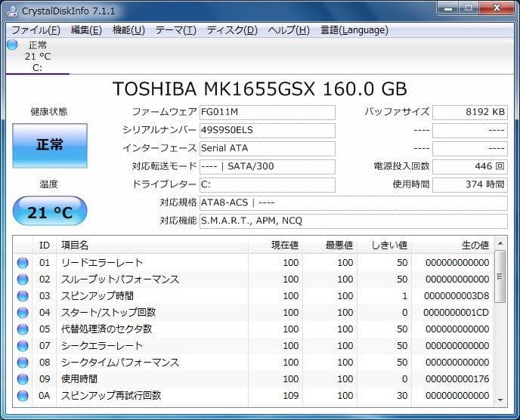The height and width of the screenshot is (420, 520).
Task: Select the スループットパフォーマンス row
Action: click(x=253, y=279)
